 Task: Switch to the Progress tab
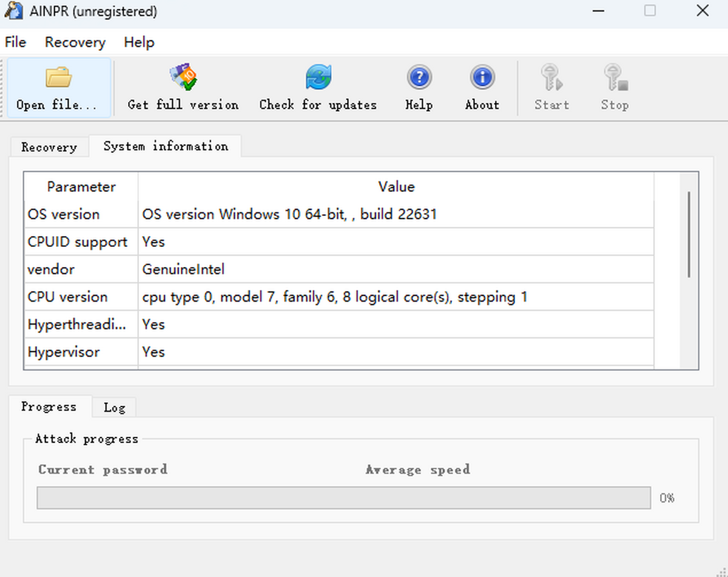49,407
